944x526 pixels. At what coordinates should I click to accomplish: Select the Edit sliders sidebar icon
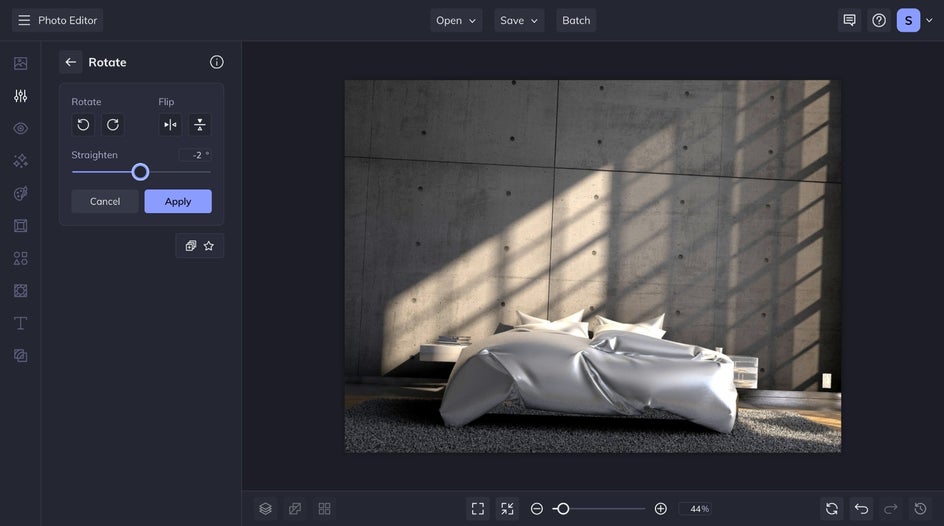tap(20, 96)
